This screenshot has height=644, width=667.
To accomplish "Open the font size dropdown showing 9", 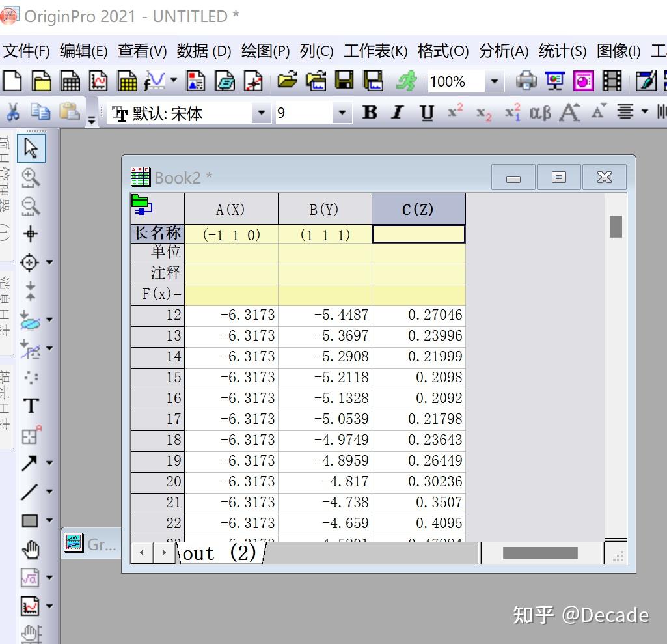I will click(x=342, y=113).
